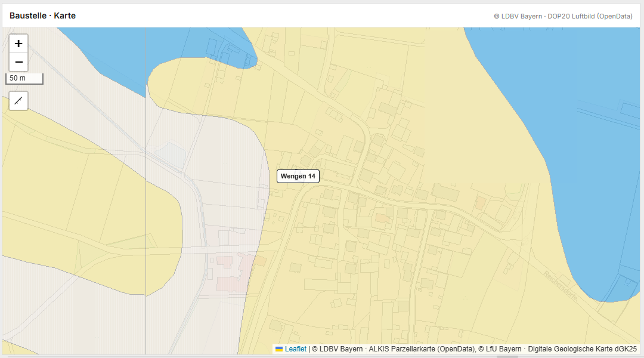
Task: Activate the distance measure tool
Action: 18,101
